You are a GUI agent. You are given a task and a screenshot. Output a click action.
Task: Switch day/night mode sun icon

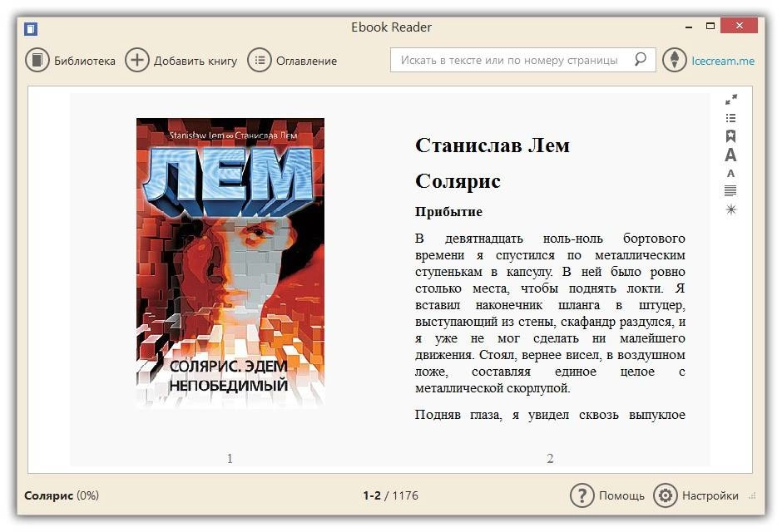tap(730, 209)
